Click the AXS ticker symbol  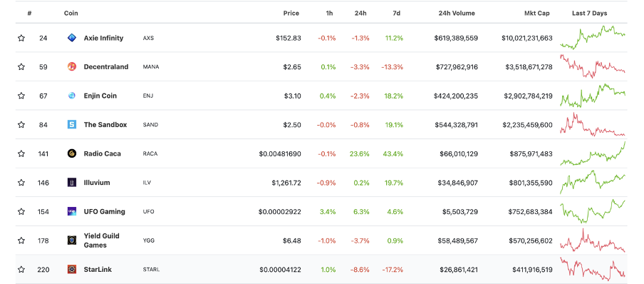click(x=148, y=38)
